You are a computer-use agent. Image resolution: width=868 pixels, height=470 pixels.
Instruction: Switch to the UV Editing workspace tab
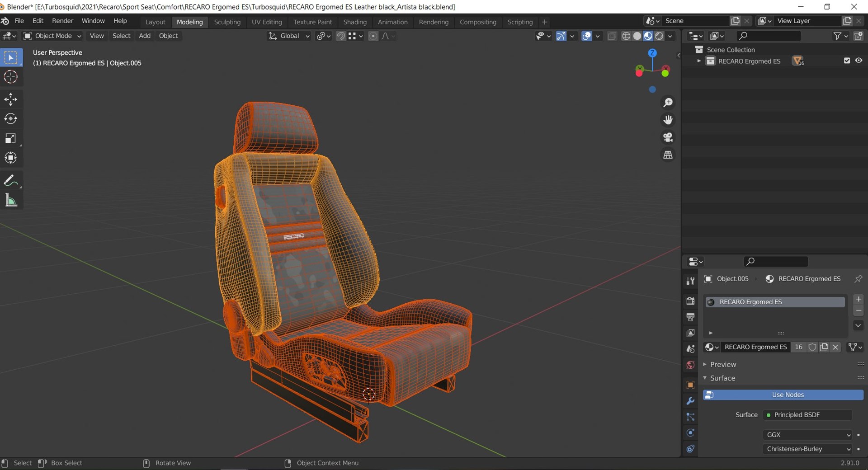[267, 22]
